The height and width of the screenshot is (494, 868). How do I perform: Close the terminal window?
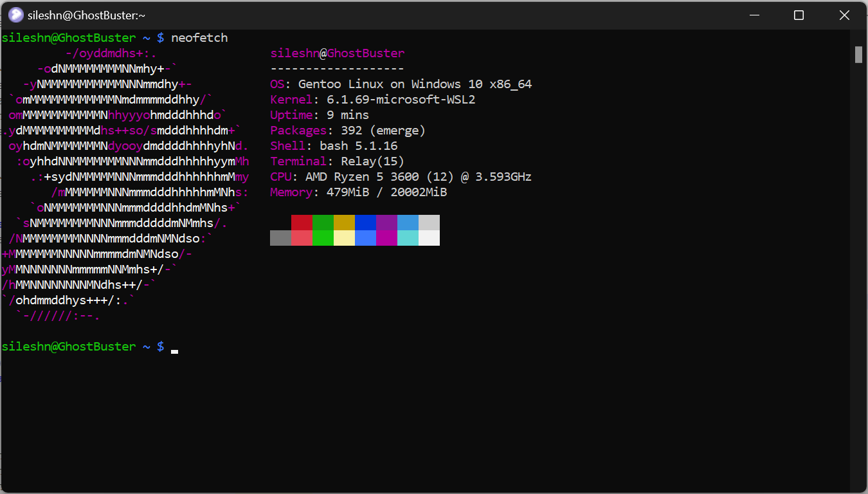(x=844, y=15)
